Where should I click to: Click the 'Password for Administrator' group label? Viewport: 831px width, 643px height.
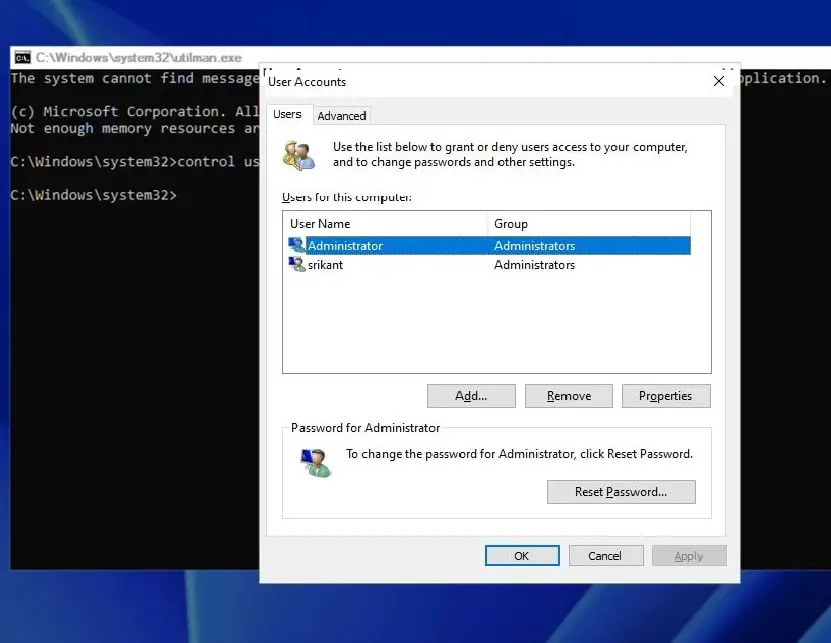(x=365, y=428)
